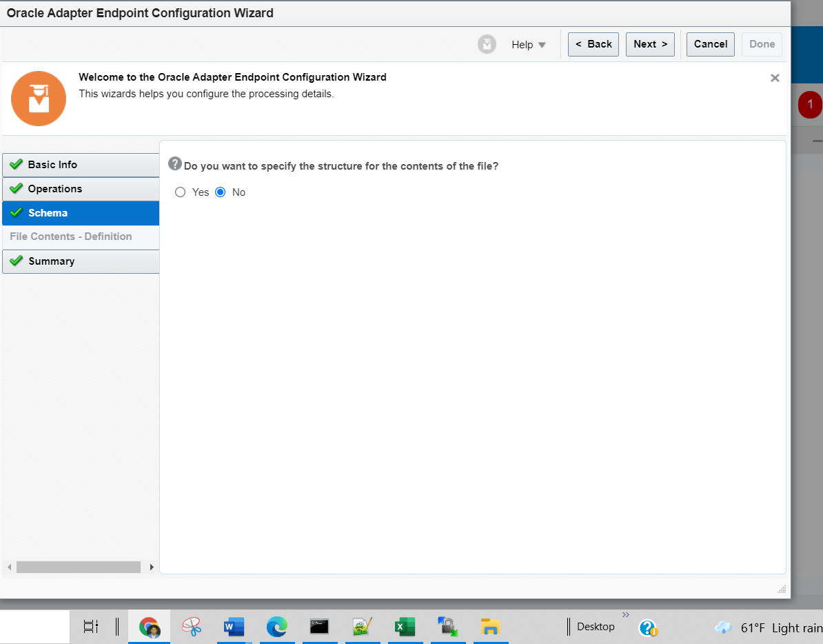The image size is (823, 644).
Task: Open the Basic Info step
Action: tap(81, 165)
